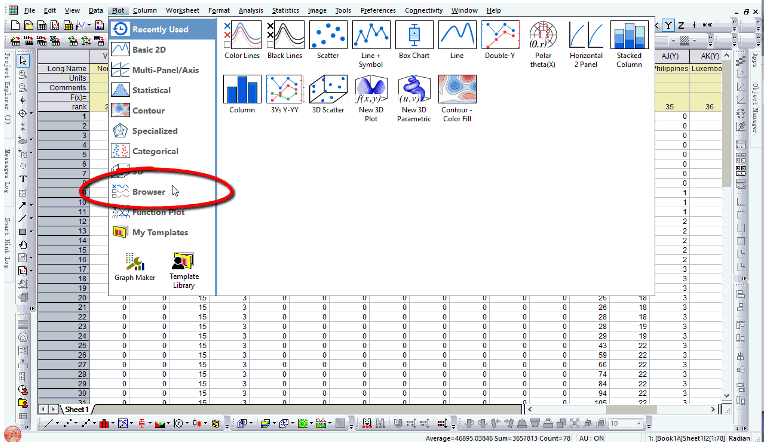Click the Radian status bar entry
This screenshot has height=442, width=769.
click(x=739, y=438)
